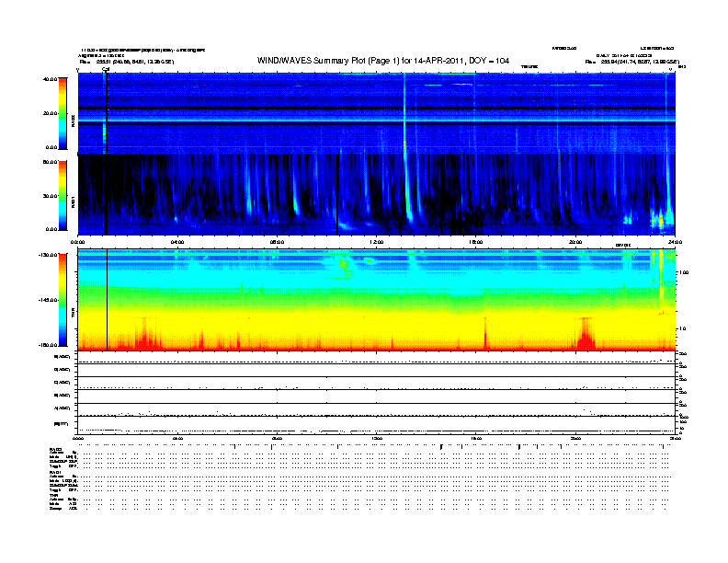
Task: Click the Cal marker above RAD2 panel
Action: click(106, 69)
